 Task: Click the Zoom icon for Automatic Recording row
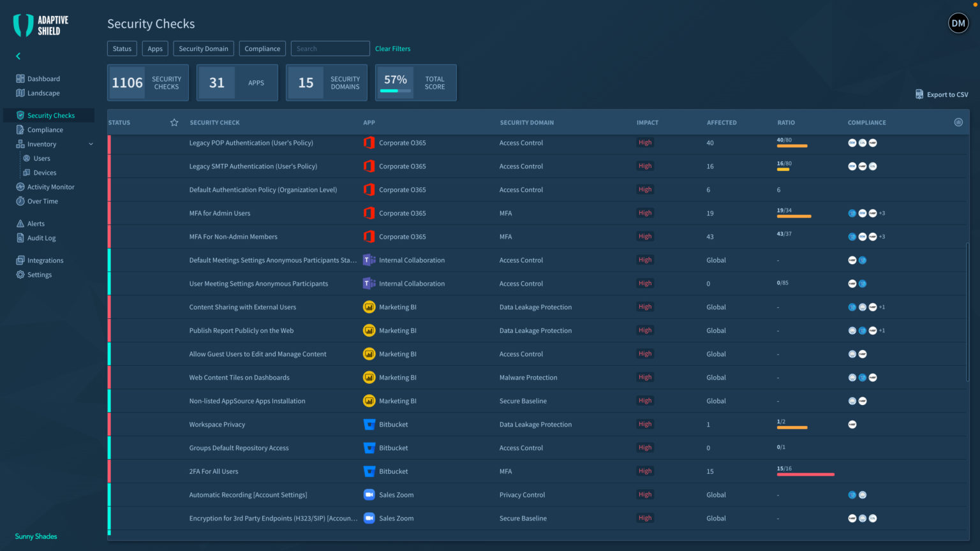point(369,494)
